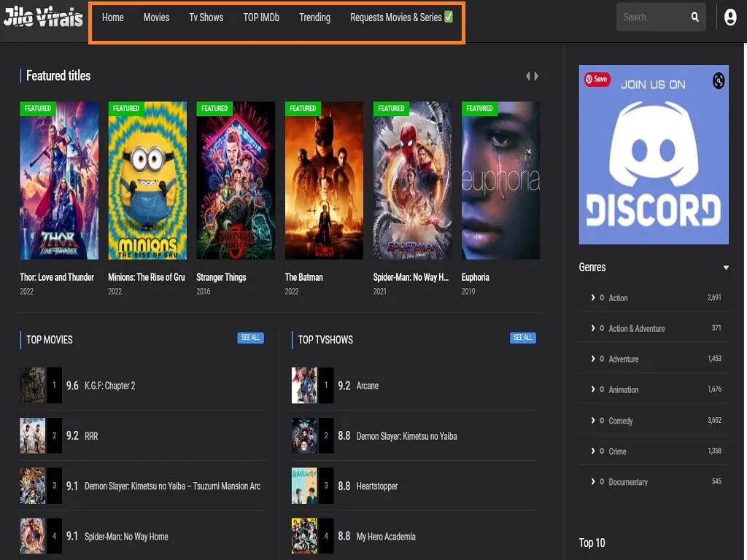Open the Minions: The Rise of Gru poster
The image size is (747, 560).
[147, 181]
